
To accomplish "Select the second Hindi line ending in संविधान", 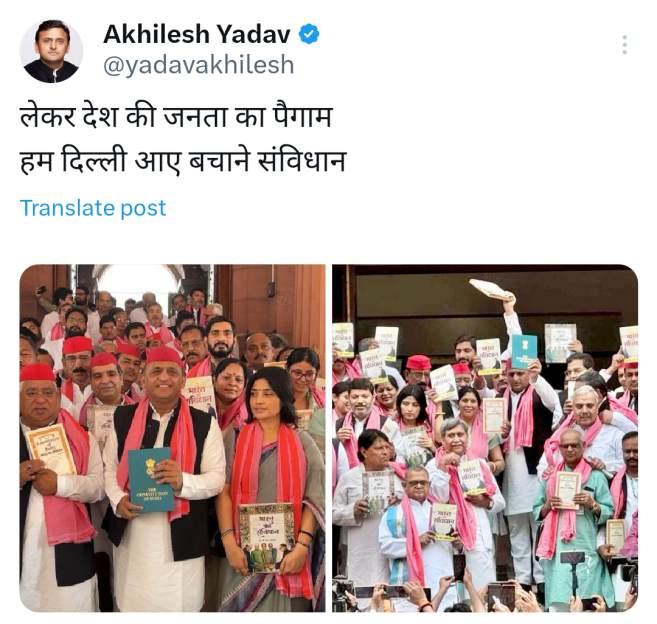I will click(183, 161).
